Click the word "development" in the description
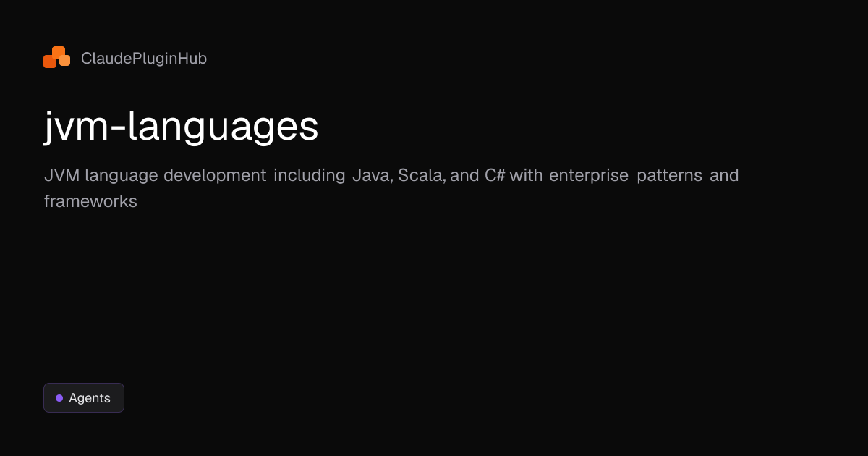868x456 pixels. 214,175
